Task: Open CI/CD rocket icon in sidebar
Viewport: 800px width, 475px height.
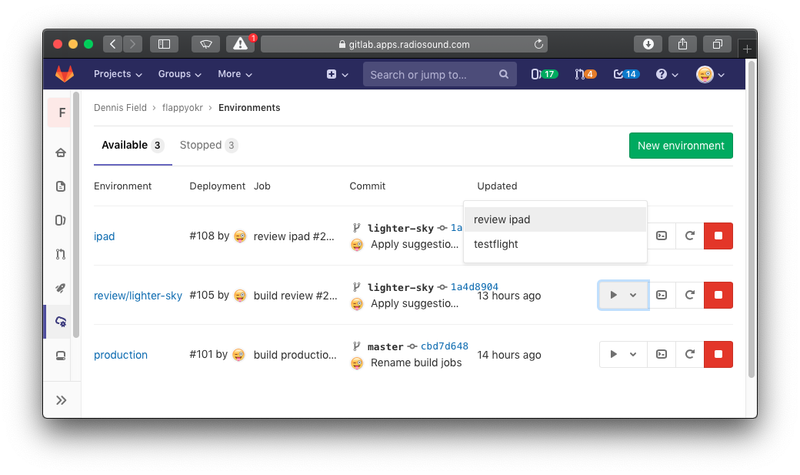Action: pos(61,288)
